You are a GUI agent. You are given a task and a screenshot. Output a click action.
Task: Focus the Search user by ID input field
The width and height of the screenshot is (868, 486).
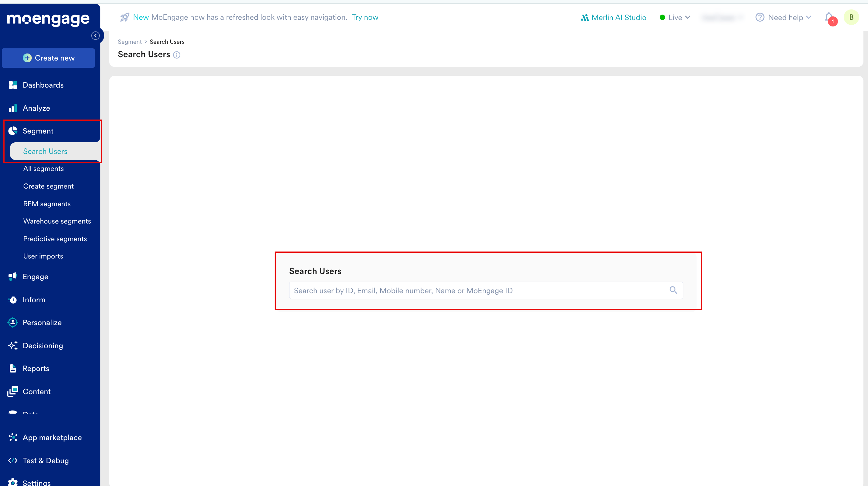(486, 290)
